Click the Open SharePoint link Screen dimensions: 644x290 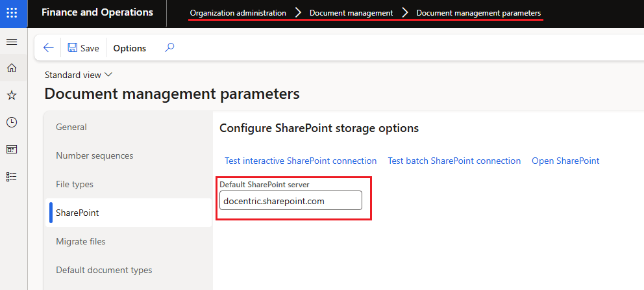[565, 161]
